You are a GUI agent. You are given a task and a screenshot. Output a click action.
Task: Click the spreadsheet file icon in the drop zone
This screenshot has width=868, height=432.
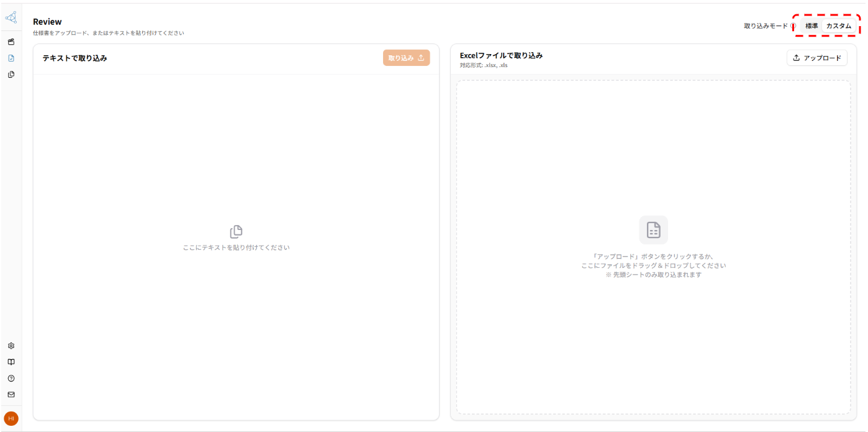click(x=653, y=230)
